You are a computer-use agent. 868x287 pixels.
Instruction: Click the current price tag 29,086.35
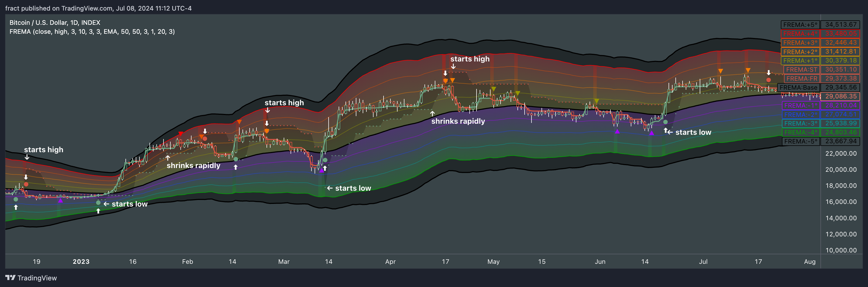coord(841,96)
